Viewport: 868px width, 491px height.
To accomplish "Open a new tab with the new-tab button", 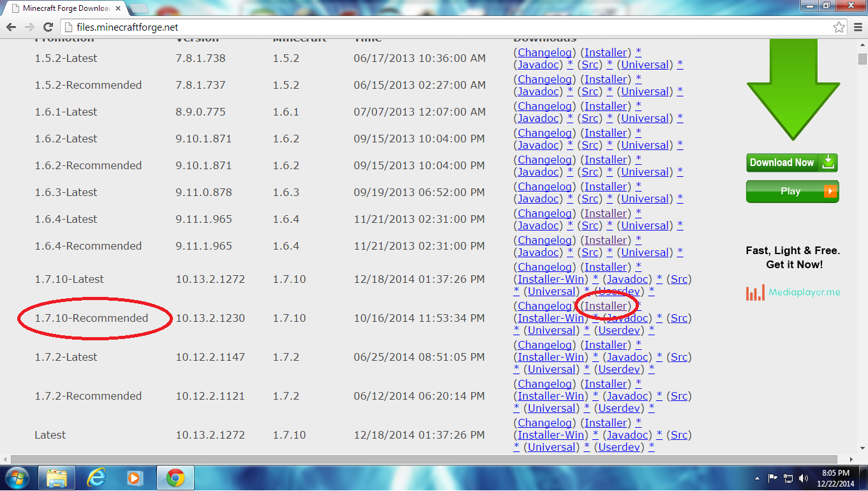I will click(x=139, y=9).
